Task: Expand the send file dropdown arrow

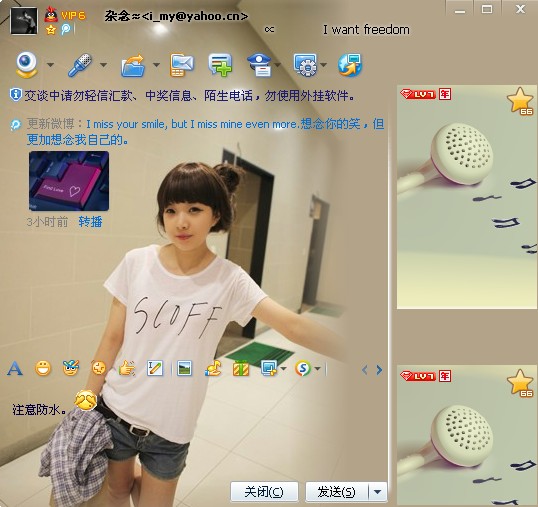Action: pos(156,64)
